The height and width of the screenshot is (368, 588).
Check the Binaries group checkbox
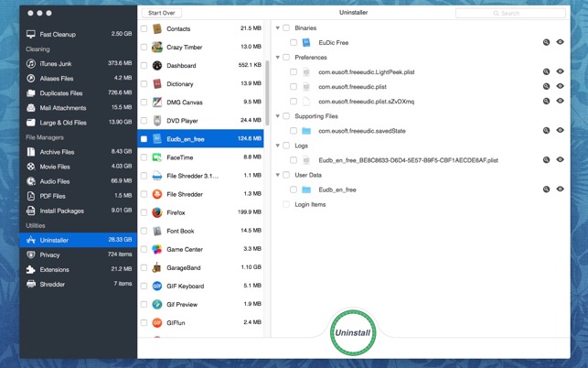click(286, 27)
